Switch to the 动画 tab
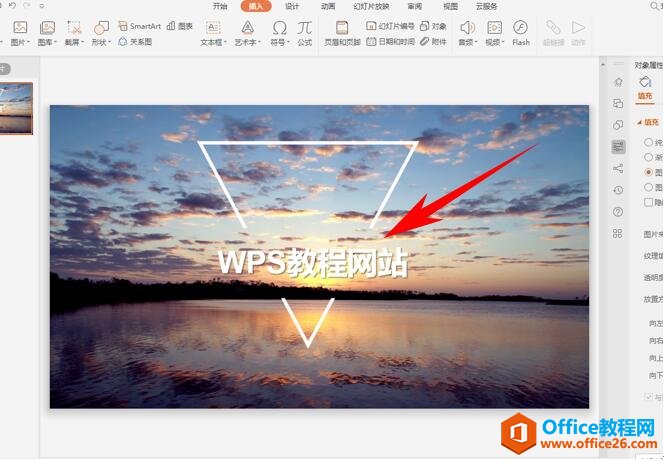The width and height of the screenshot is (664, 461). point(328,6)
